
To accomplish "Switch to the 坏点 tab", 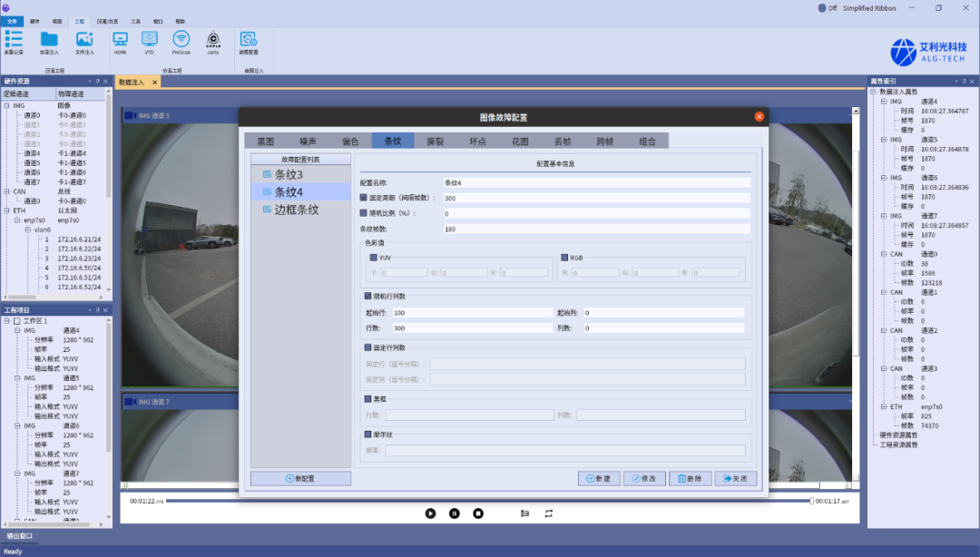I will [x=477, y=142].
